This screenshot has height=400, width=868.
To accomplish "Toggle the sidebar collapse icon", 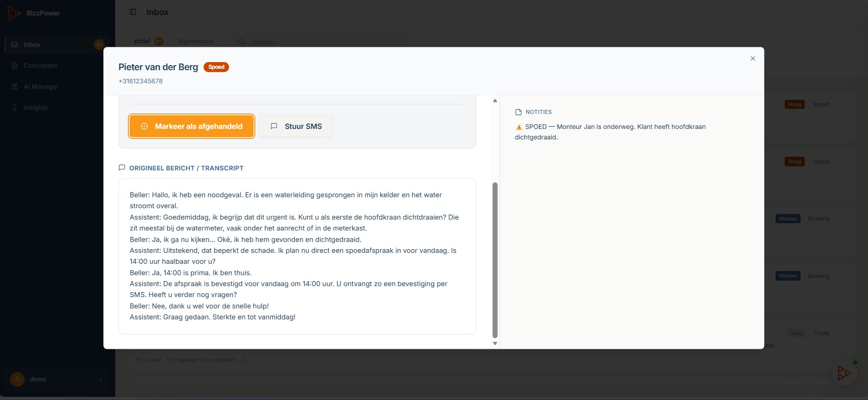I will tap(133, 12).
